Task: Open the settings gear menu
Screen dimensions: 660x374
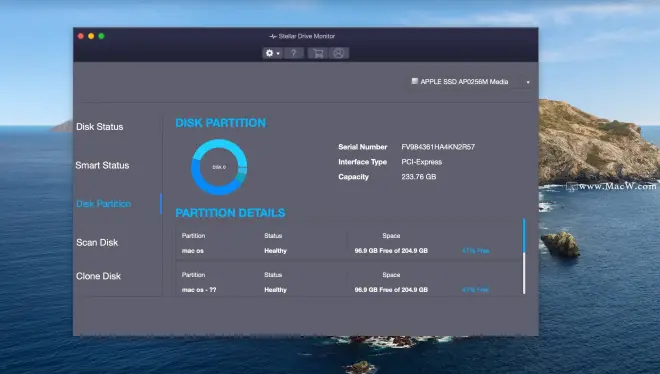Action: click(x=272, y=53)
